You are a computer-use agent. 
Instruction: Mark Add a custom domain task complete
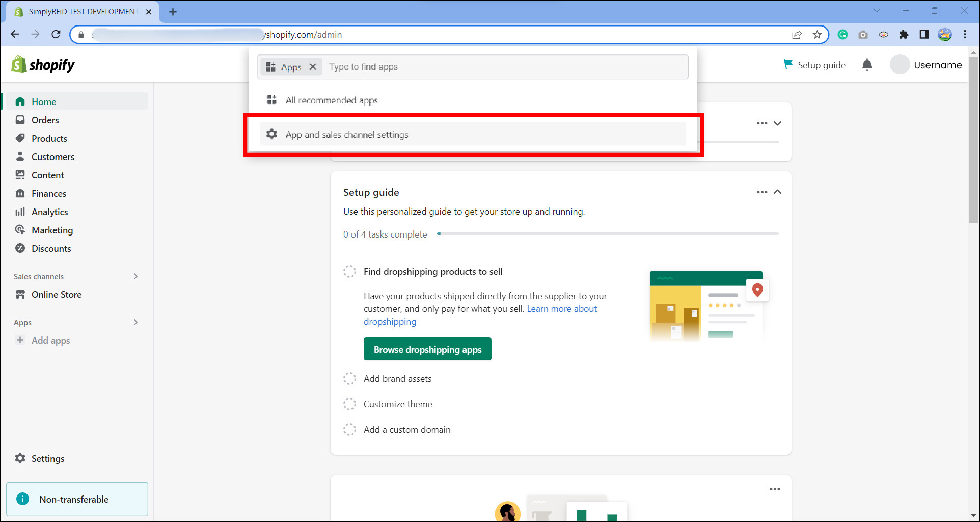[349, 429]
